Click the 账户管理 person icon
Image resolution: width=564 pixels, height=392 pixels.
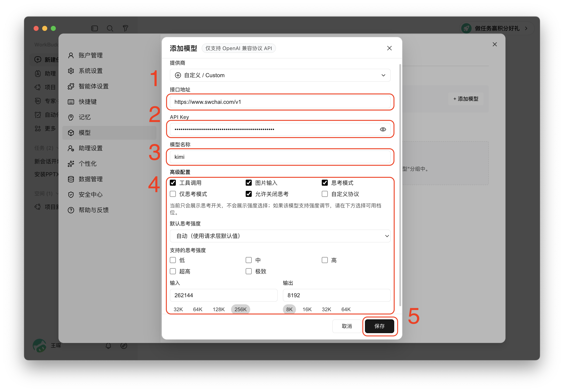pos(71,55)
